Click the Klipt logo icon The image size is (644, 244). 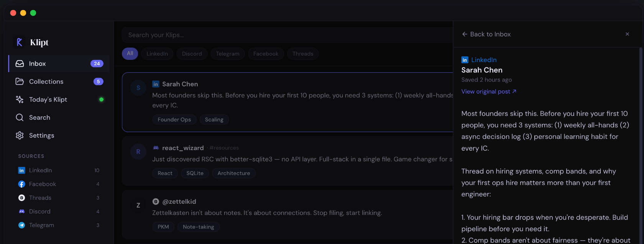[19, 42]
